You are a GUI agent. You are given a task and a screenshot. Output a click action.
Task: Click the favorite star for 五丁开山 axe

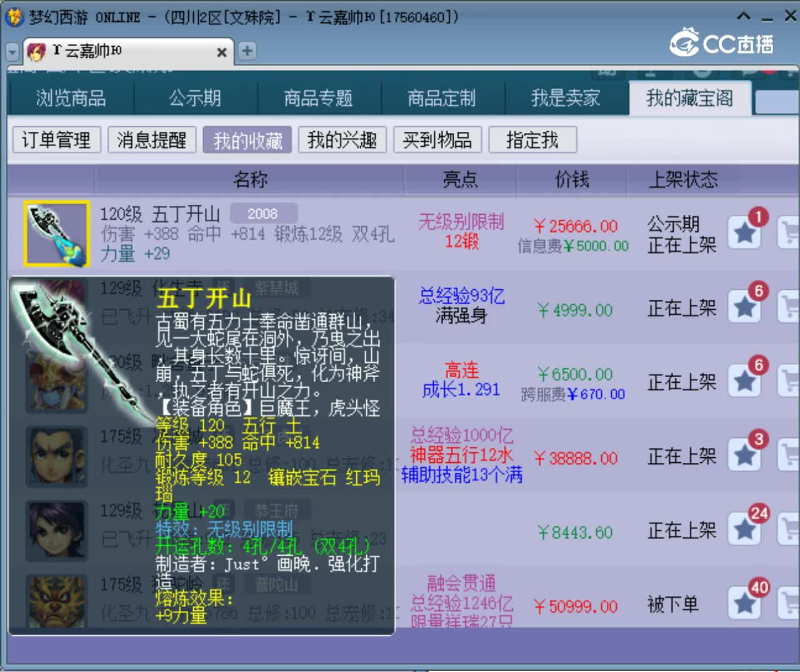tap(744, 233)
